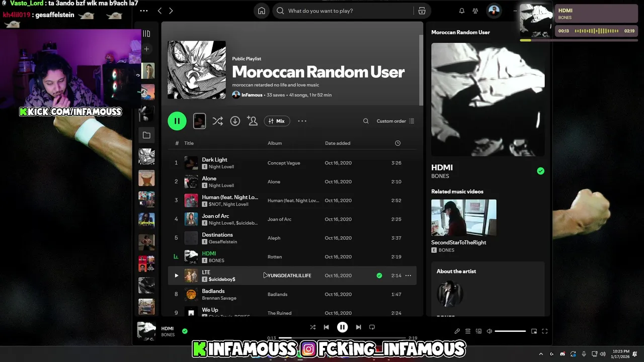Download the playlist
Image resolution: width=644 pixels, height=362 pixels.
[x=235, y=121]
